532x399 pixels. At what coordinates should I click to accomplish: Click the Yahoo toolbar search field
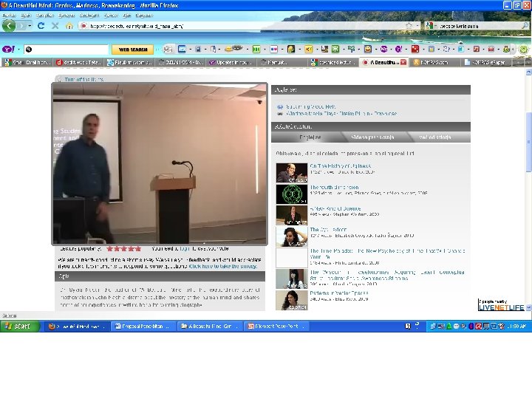coord(66,50)
